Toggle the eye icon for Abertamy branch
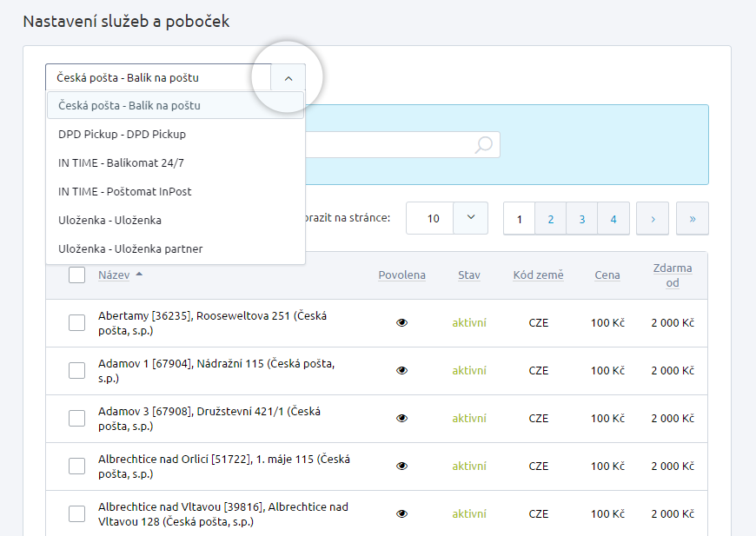The image size is (756, 536). (401, 322)
